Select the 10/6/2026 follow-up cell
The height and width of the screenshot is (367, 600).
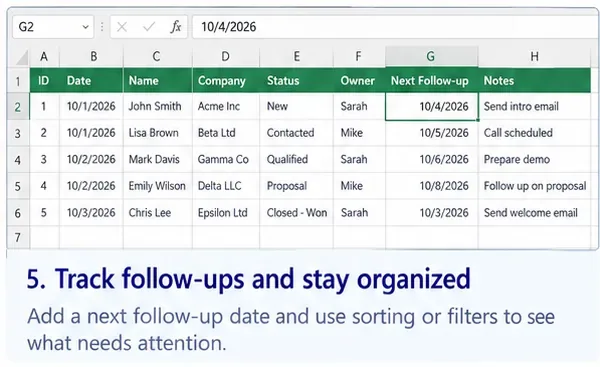point(432,159)
